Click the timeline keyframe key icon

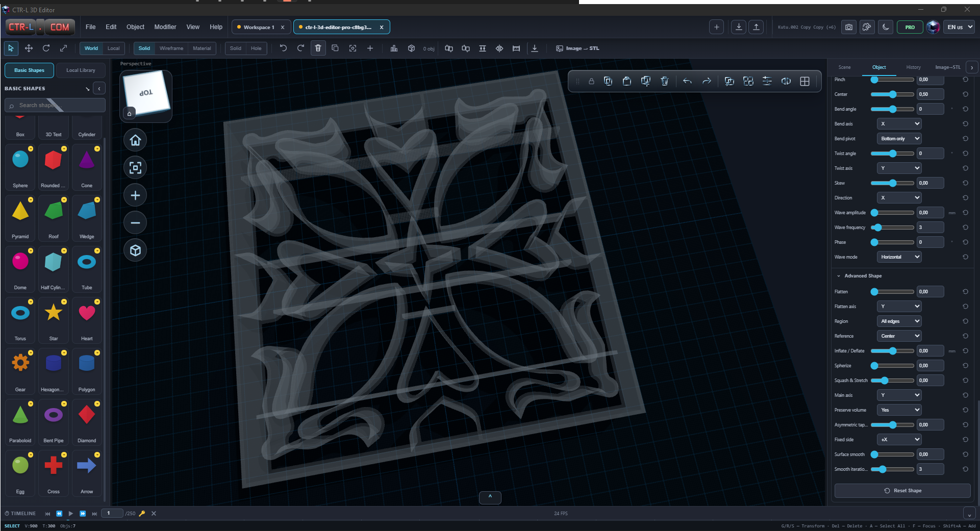(142, 513)
